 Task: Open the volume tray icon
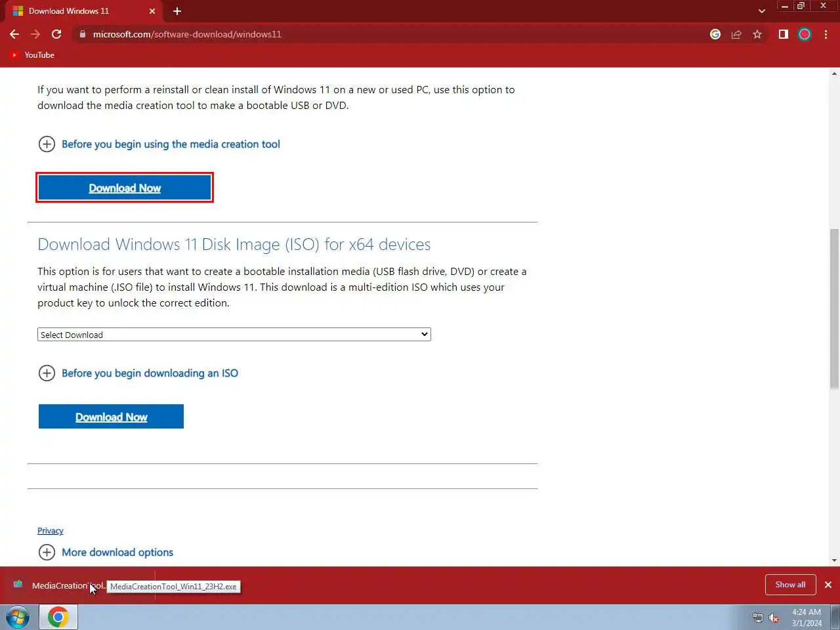(774, 618)
